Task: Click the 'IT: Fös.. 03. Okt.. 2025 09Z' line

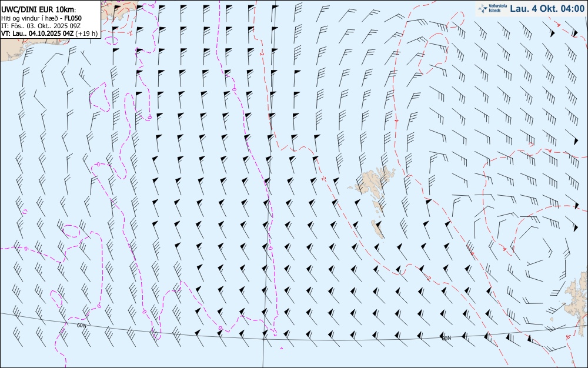Action: click(41, 26)
